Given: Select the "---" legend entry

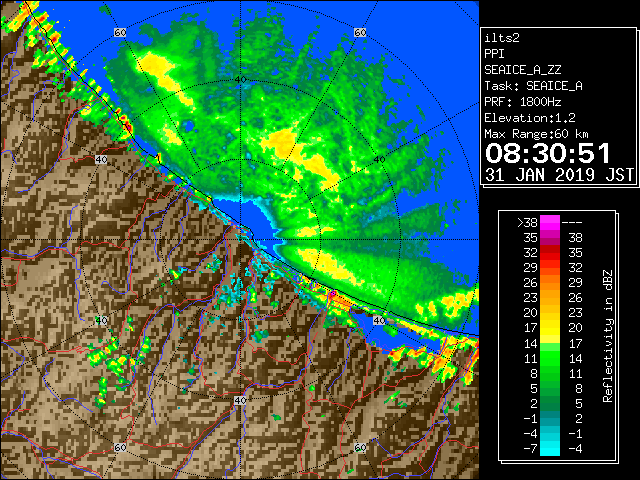Looking at the screenshot, I should (x=572, y=222).
